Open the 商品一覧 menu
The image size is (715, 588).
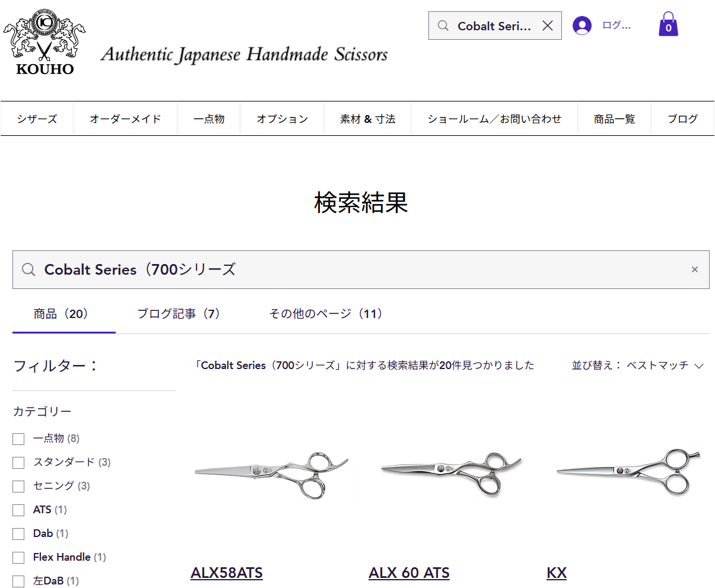click(x=615, y=119)
